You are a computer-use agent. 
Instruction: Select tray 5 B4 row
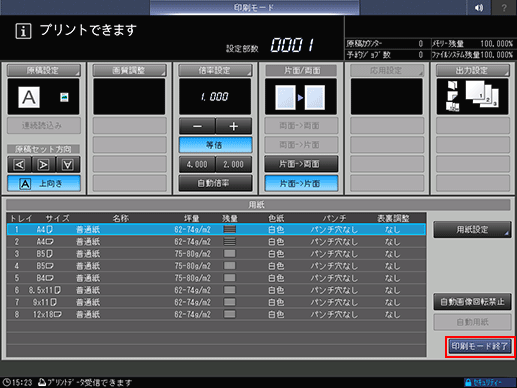pos(216,278)
